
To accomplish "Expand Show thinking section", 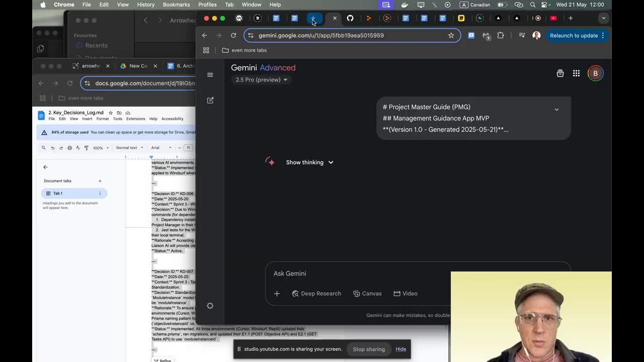I will point(309,162).
